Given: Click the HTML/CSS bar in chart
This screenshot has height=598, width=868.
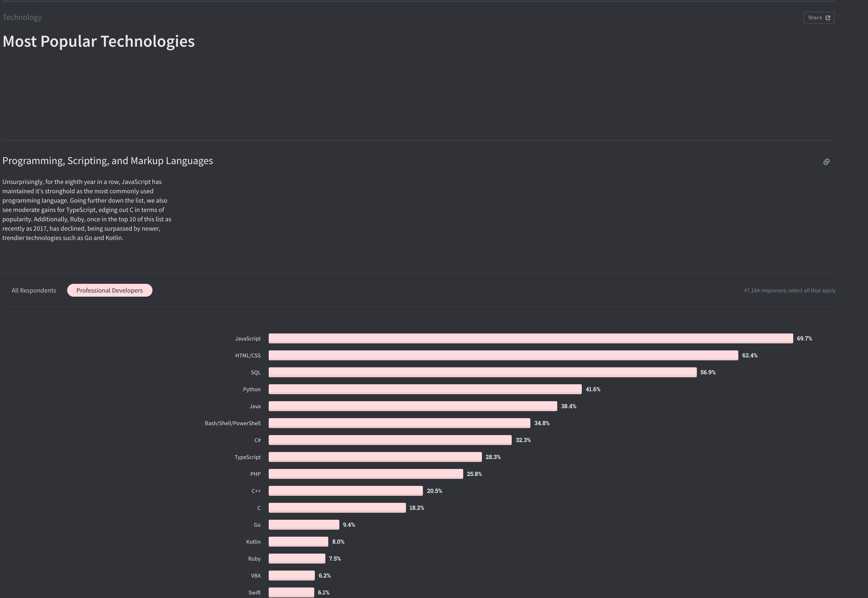Looking at the screenshot, I should tap(503, 355).
